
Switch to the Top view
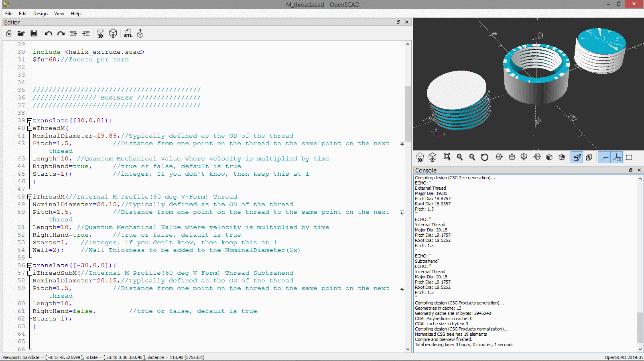pyautogui.click(x=512, y=157)
